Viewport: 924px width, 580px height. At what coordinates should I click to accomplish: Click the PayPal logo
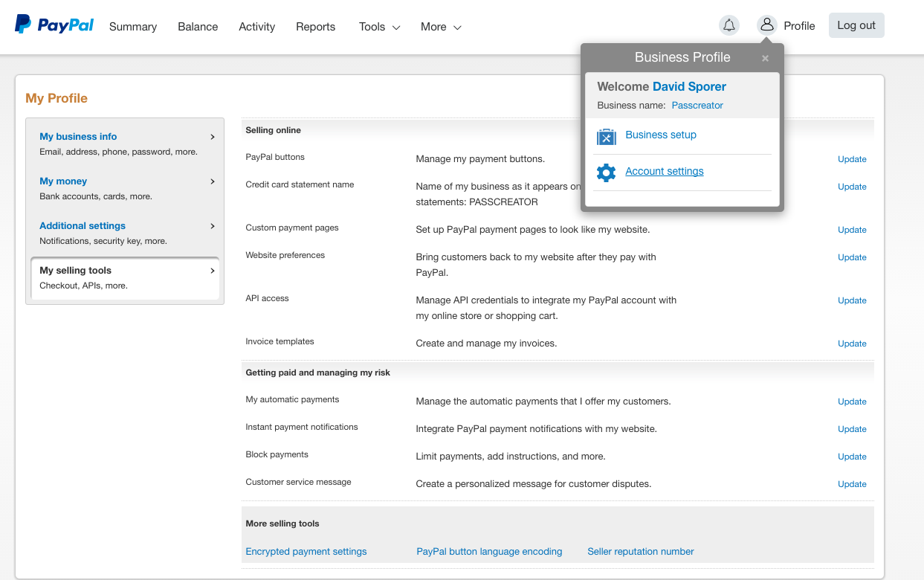(x=54, y=25)
